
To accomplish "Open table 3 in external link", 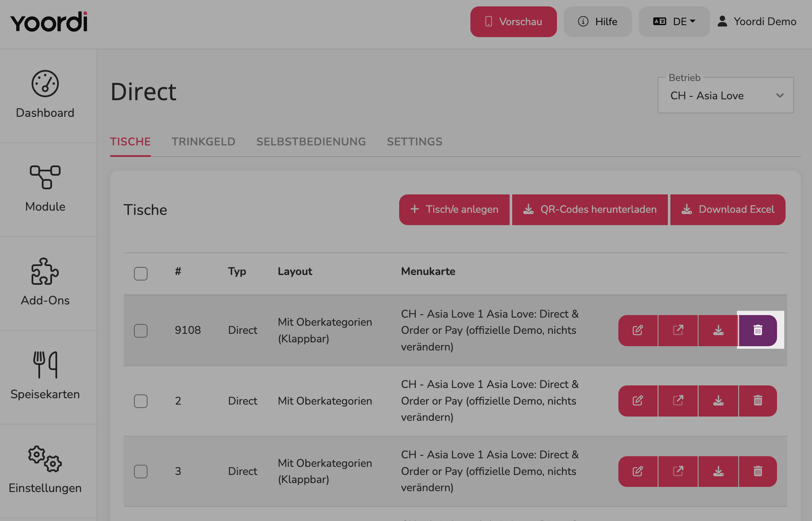I will coord(678,472).
